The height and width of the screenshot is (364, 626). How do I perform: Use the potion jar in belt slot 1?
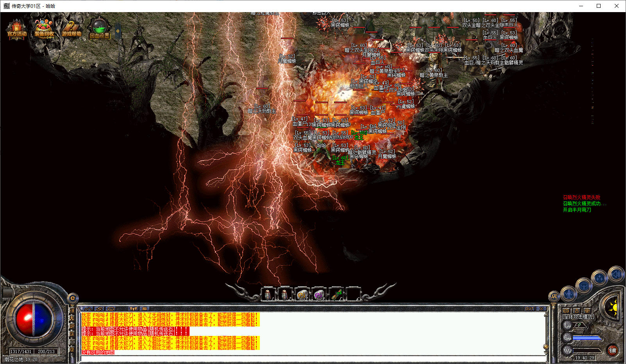pyautogui.click(x=268, y=295)
